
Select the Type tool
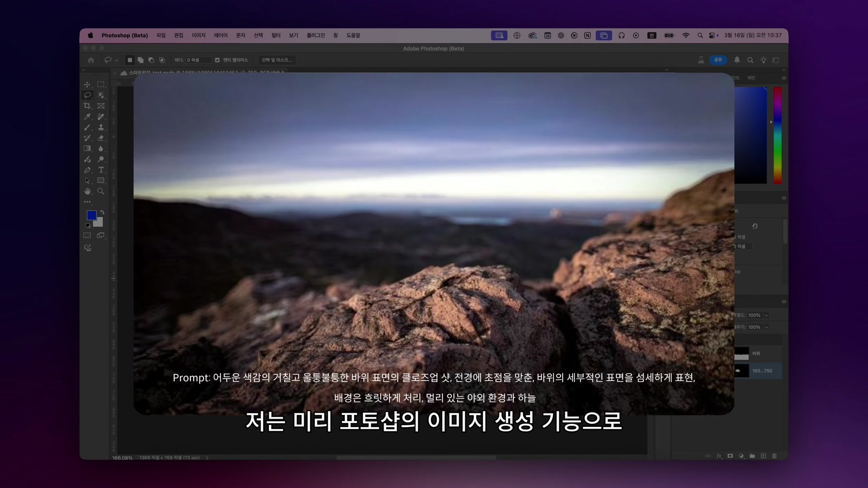[x=101, y=170]
